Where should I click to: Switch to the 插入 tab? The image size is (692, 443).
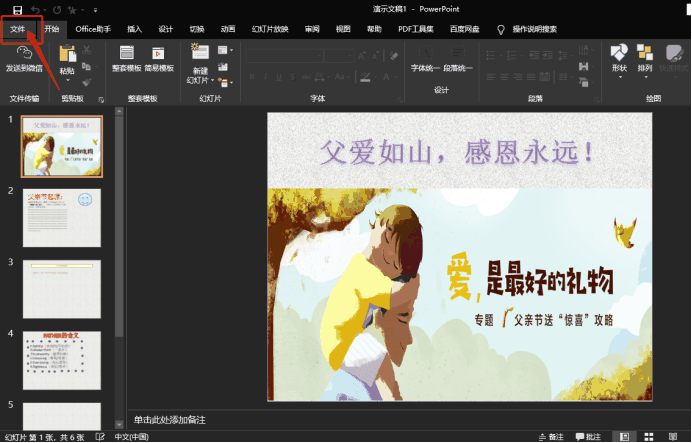click(x=134, y=29)
